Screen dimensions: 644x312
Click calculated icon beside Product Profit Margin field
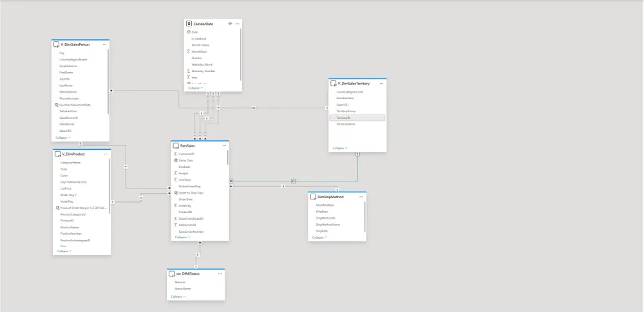coord(57,208)
